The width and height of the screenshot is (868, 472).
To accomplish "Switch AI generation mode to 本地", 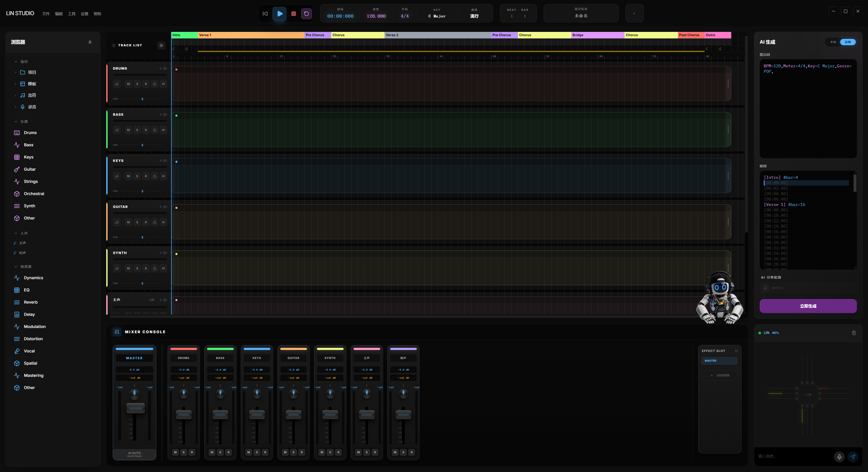I will [833, 42].
